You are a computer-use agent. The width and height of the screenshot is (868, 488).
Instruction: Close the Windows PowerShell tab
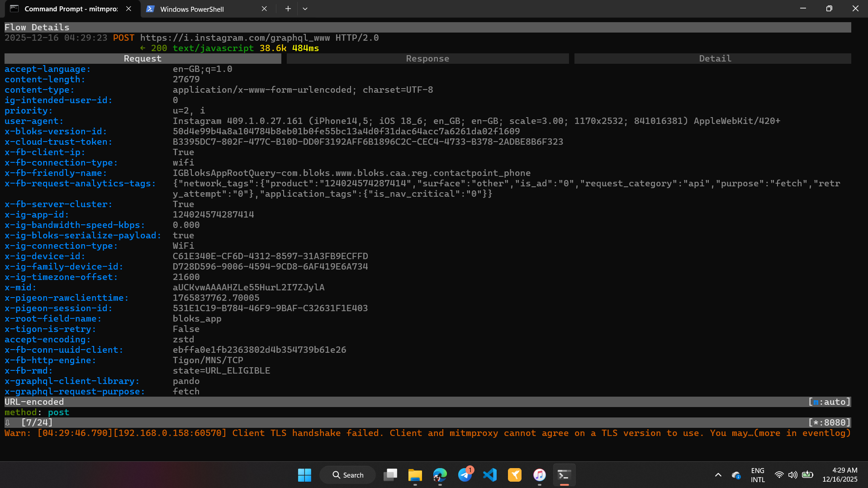(x=264, y=9)
